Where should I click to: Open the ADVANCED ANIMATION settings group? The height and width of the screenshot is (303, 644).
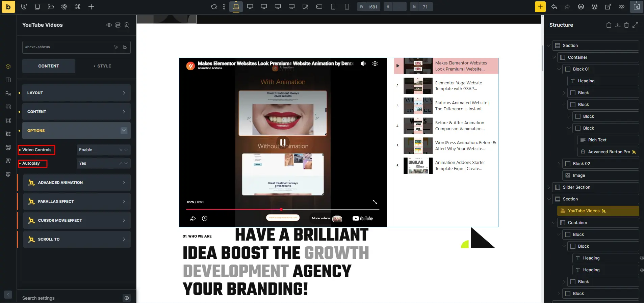click(77, 183)
